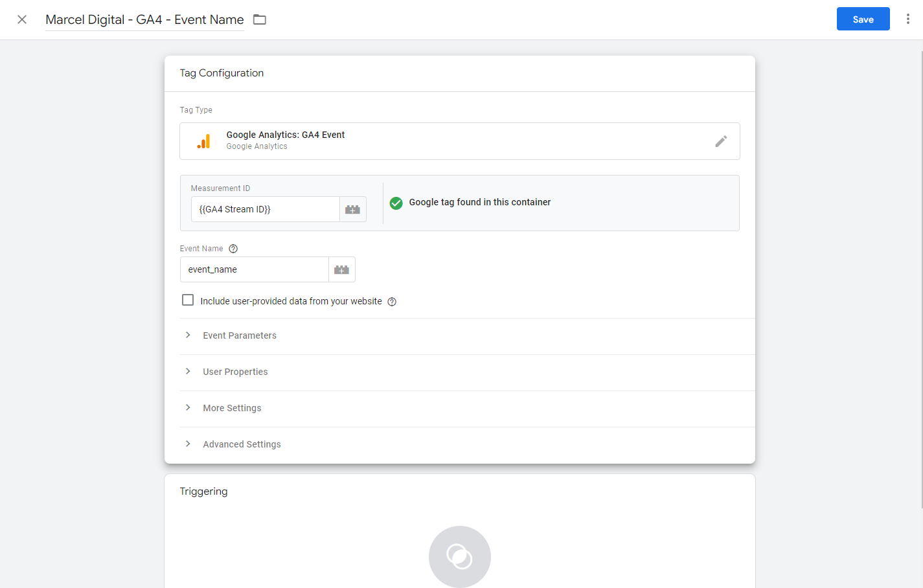Open the three-dot more options menu
The height and width of the screenshot is (588, 923).
click(x=907, y=19)
